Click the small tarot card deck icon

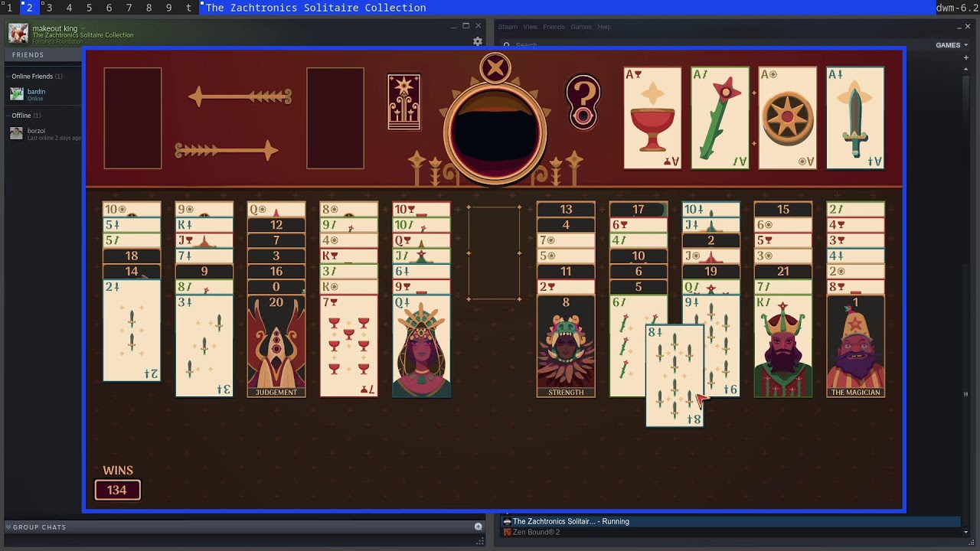403,102
